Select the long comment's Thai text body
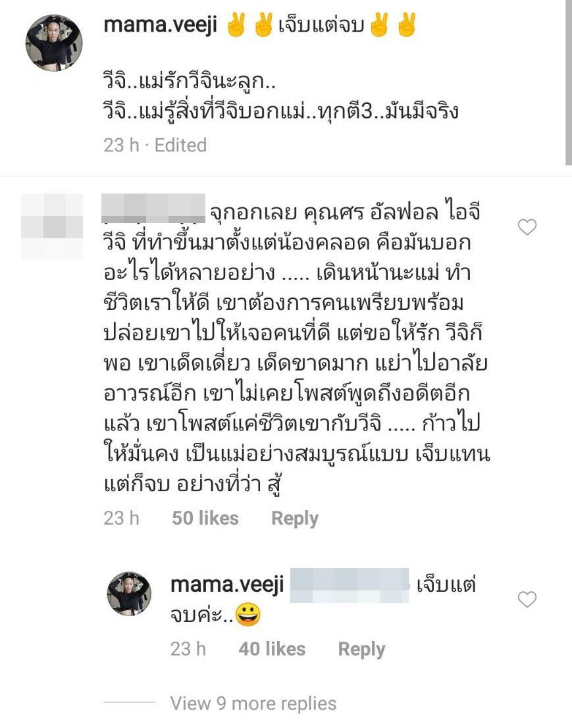The image size is (572, 728). point(297,348)
